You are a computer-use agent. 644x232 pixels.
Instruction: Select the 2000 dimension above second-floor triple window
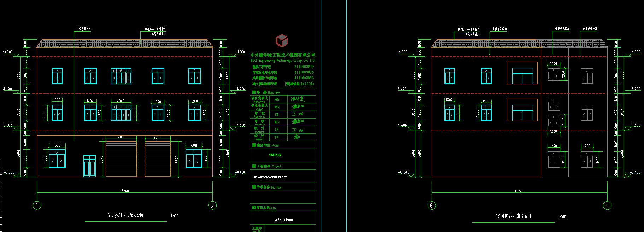pos(121,101)
